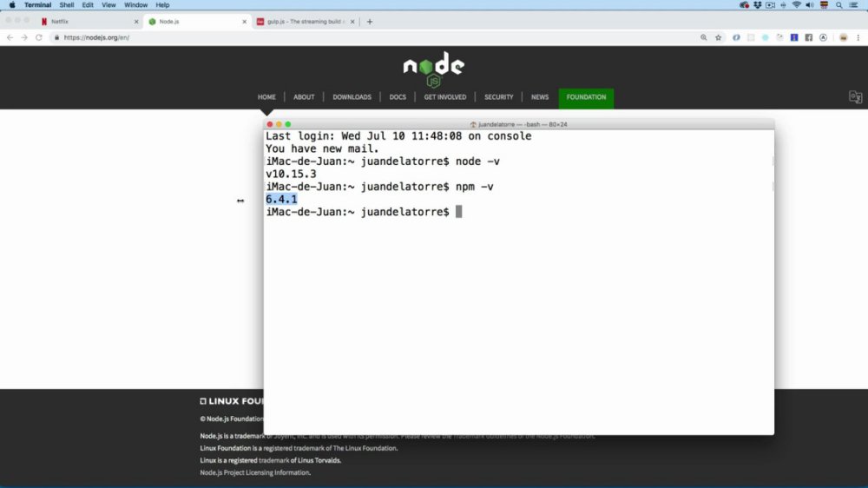This screenshot has width=868, height=488.
Task: Click the volume icon in menu bar
Action: tap(810, 5)
